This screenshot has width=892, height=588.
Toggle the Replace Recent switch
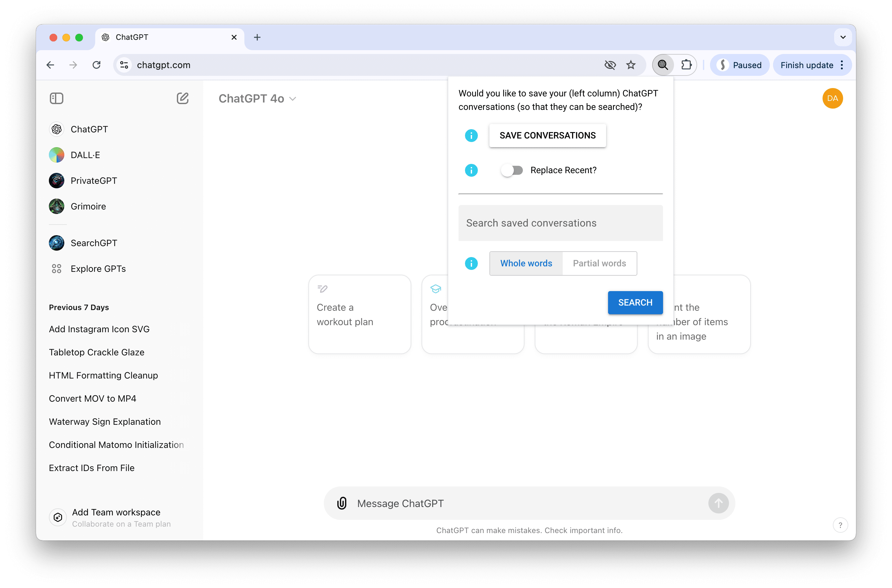512,171
